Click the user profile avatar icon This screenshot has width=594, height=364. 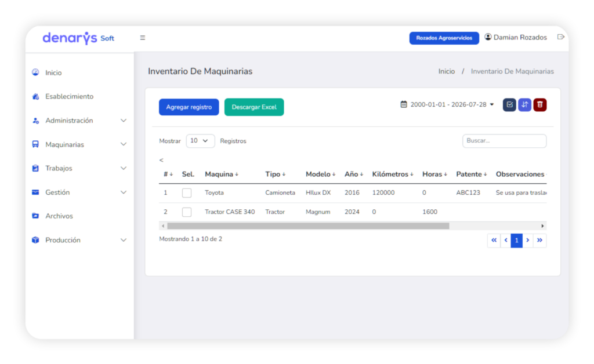(x=488, y=37)
